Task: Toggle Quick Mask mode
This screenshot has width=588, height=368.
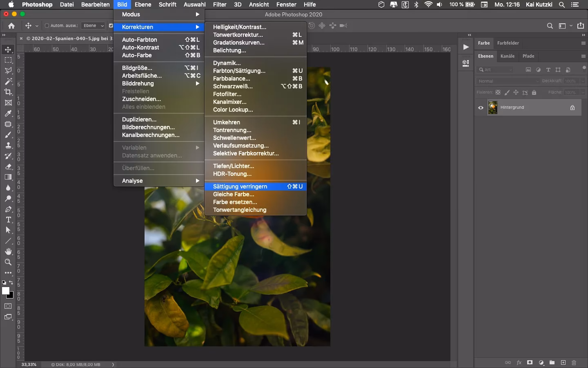Action: pos(8,306)
